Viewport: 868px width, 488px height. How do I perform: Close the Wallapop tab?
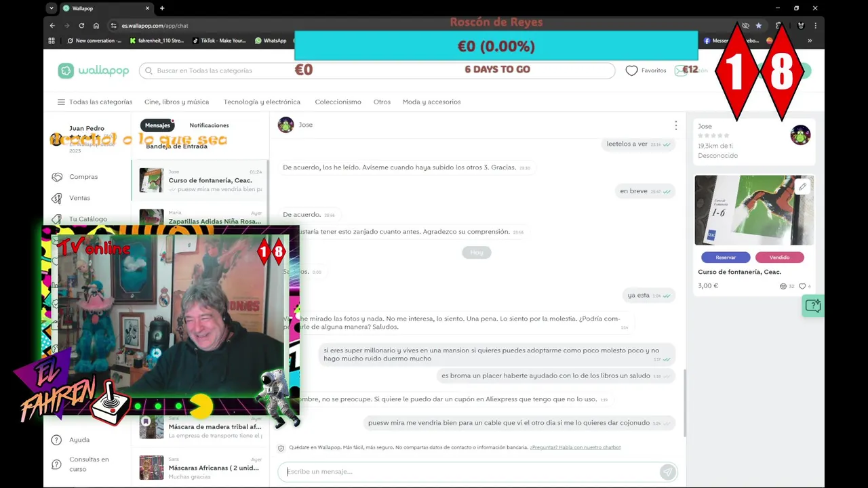[x=147, y=8]
